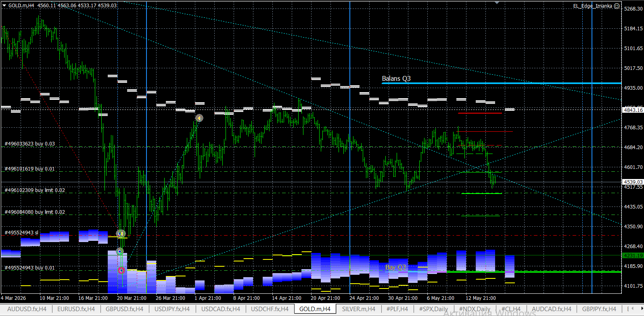Viewport: 644px width, 316px height.
Task: Click the EL_Edge_Iznanka expert advisor smiley icon
Action: click(617, 6)
